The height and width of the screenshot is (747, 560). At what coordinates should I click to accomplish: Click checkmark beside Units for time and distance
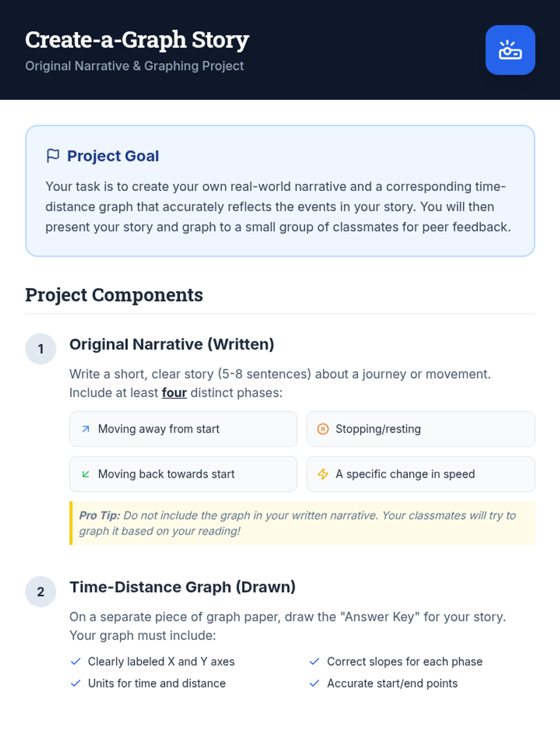(76, 684)
